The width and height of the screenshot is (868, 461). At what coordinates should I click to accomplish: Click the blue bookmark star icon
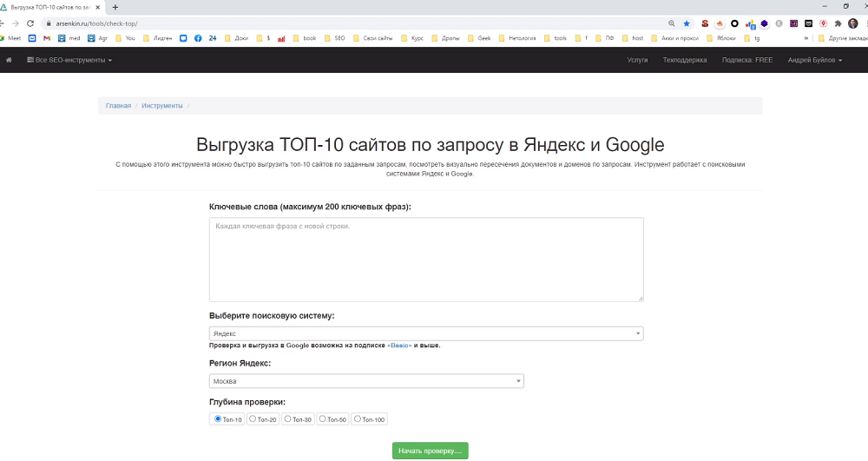pos(687,23)
